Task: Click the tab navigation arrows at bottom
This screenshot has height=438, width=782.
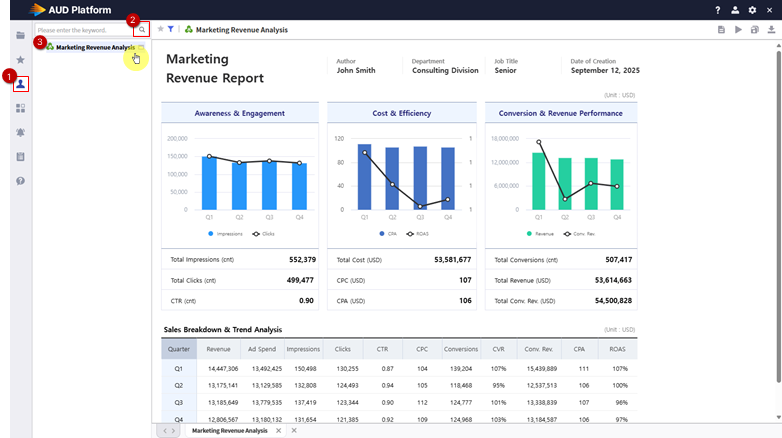Action: 168,430
